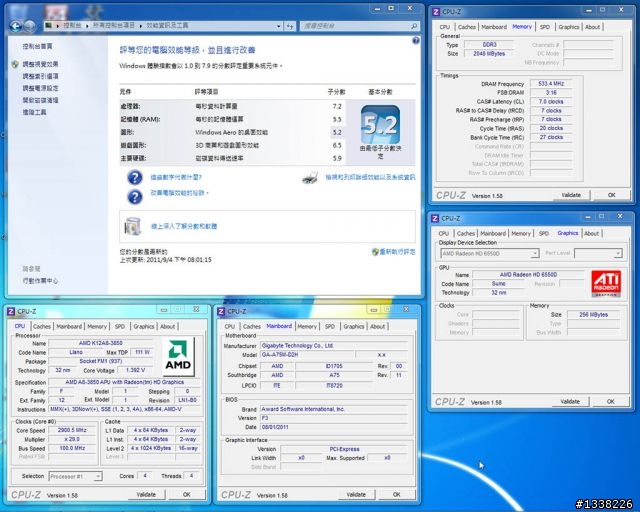The width and height of the screenshot is (640, 512).
Task: Click the CPU-Z icon in Graphics window title
Action: [x=435, y=218]
